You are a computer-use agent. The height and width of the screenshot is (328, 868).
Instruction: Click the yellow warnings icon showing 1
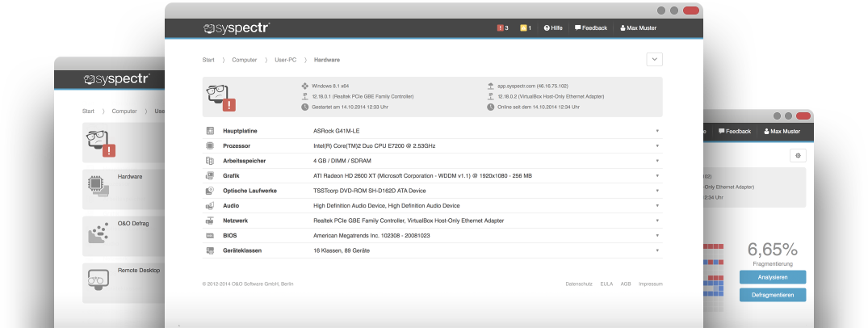[x=526, y=28]
